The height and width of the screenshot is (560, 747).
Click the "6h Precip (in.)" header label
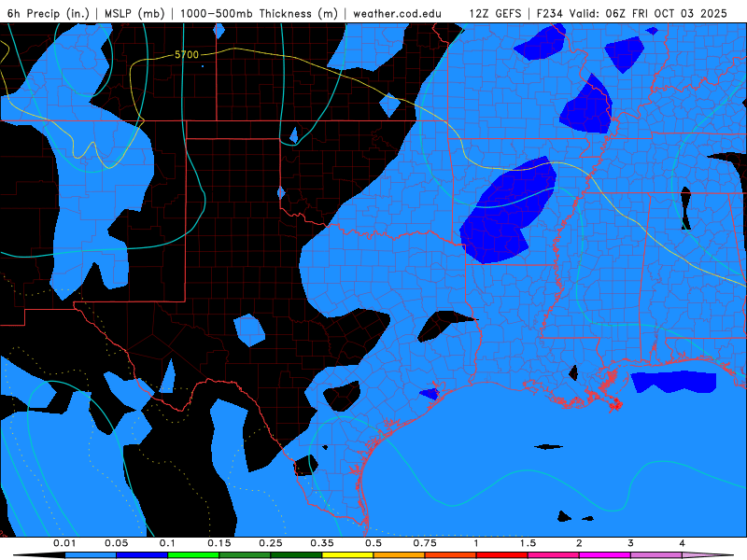point(49,13)
